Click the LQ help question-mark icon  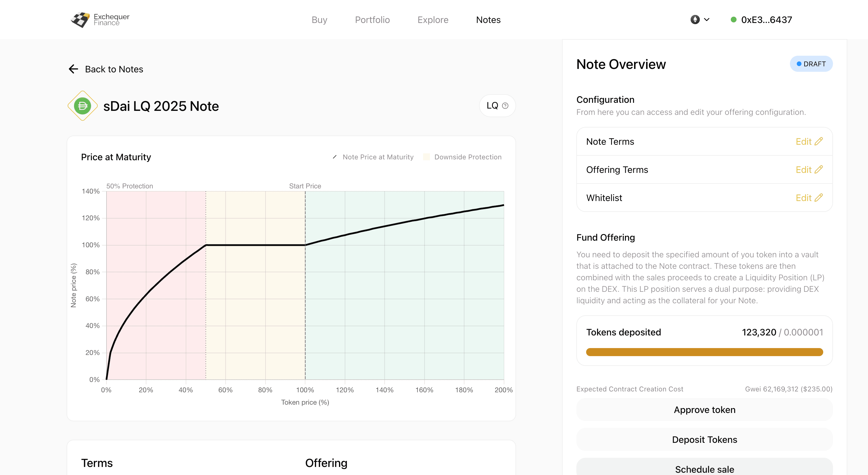pos(505,106)
